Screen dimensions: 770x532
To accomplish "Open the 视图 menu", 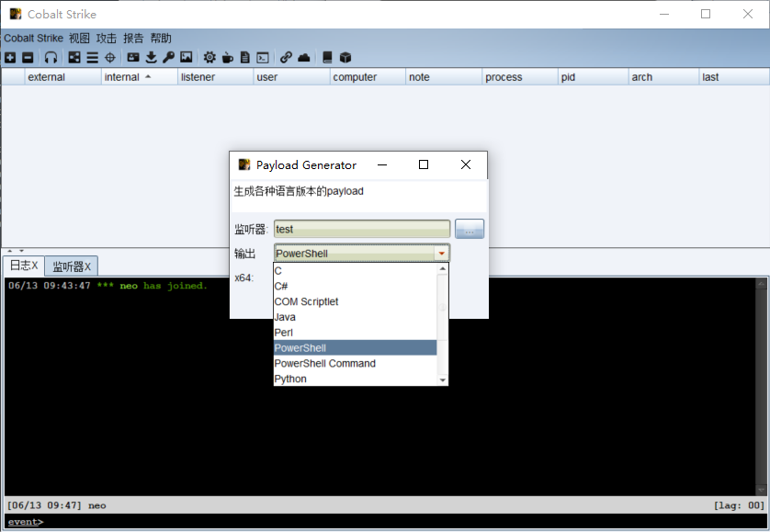I will (x=79, y=38).
